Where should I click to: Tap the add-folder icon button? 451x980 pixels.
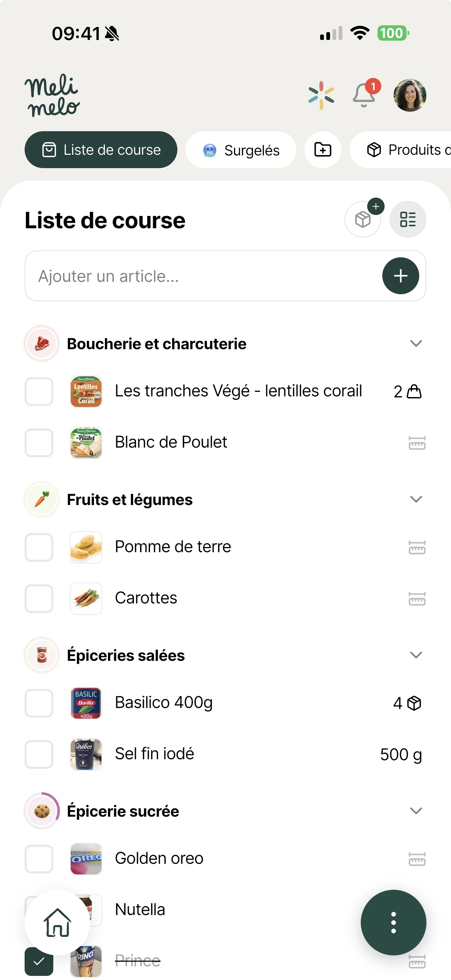(323, 150)
